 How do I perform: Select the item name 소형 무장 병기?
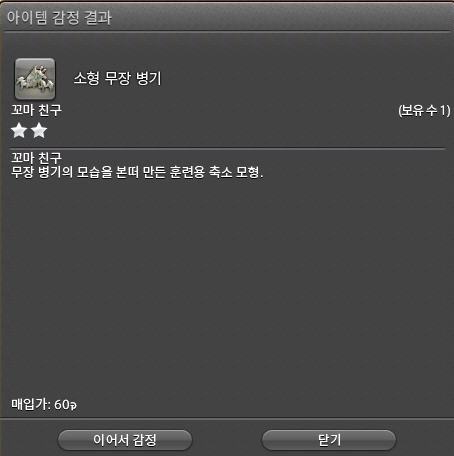[117, 78]
